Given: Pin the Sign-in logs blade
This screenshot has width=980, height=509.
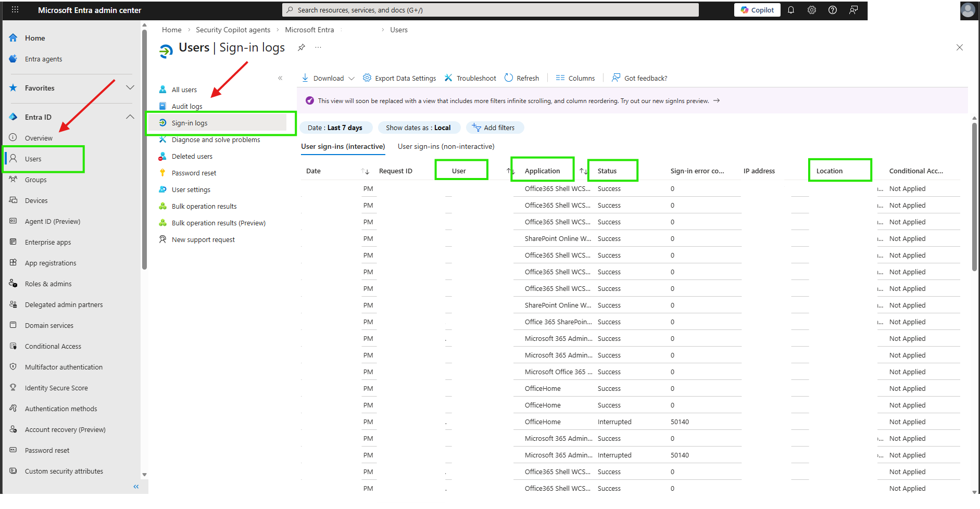Looking at the screenshot, I should 301,47.
